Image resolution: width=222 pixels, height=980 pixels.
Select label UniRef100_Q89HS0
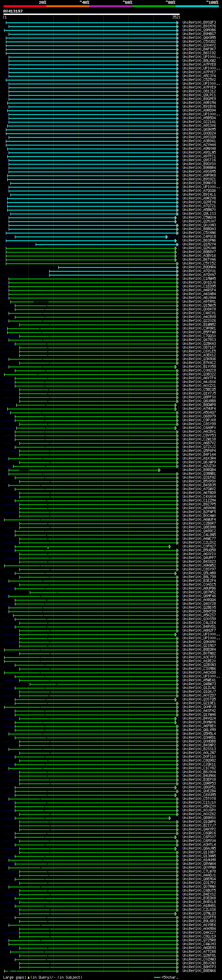(x=199, y=818)
